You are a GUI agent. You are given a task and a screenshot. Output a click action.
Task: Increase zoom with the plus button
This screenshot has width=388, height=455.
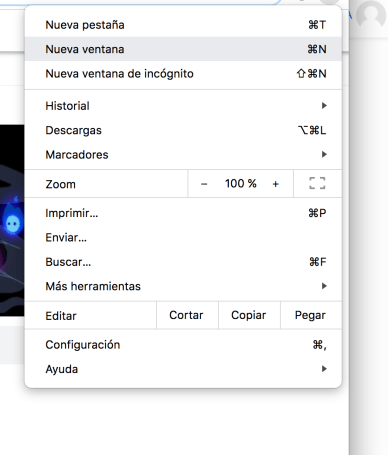click(x=276, y=184)
